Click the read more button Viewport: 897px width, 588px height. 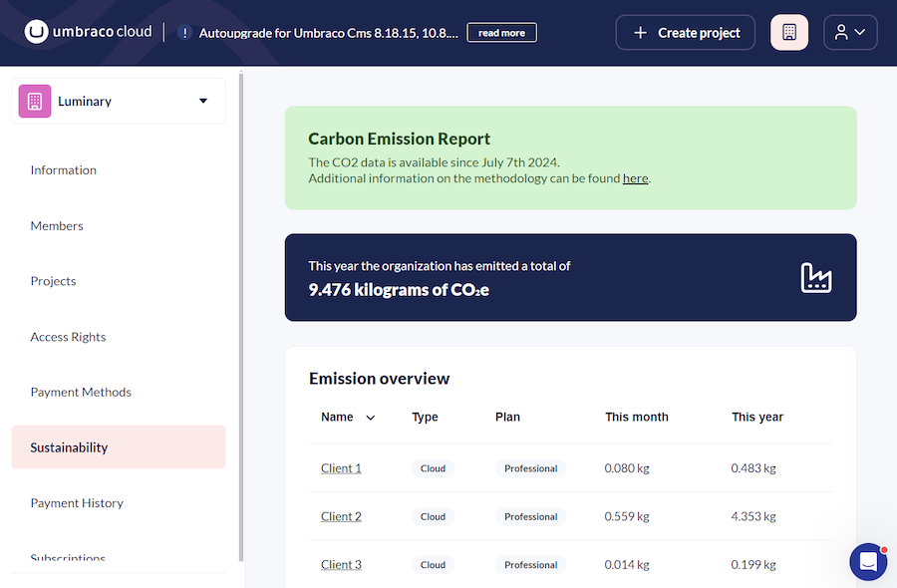coord(501,32)
